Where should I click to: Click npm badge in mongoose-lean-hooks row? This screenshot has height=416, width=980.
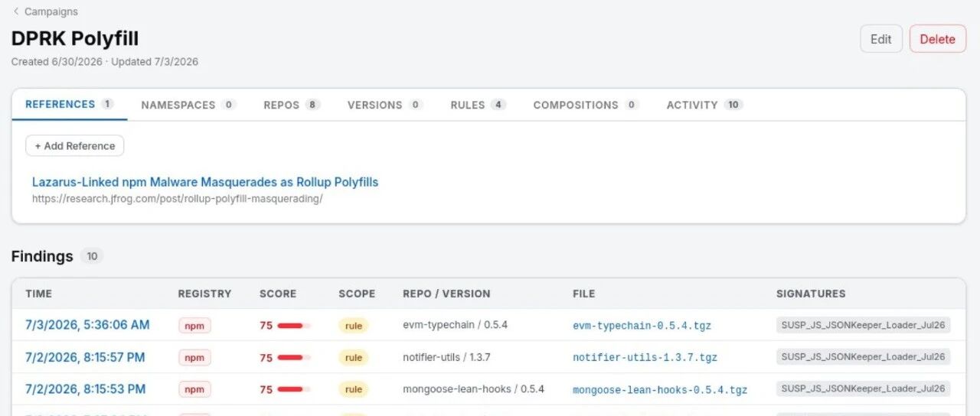pos(194,389)
